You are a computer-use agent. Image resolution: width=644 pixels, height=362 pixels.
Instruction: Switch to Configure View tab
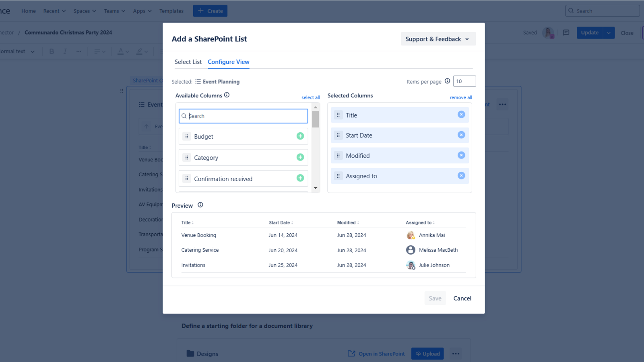click(x=228, y=62)
